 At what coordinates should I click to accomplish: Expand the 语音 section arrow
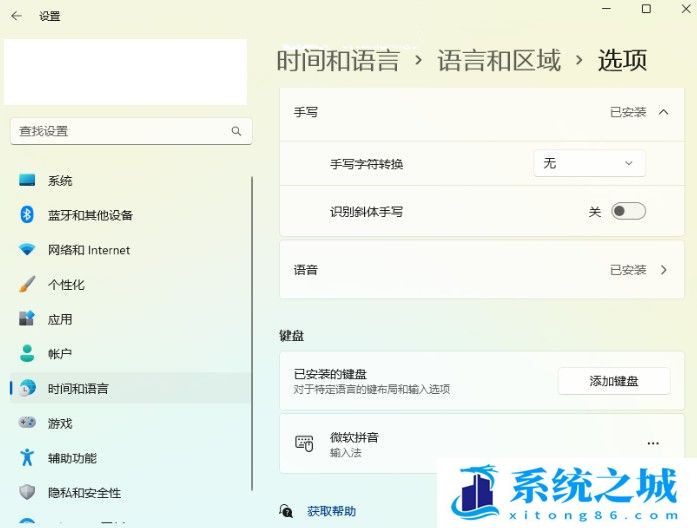pos(664,270)
